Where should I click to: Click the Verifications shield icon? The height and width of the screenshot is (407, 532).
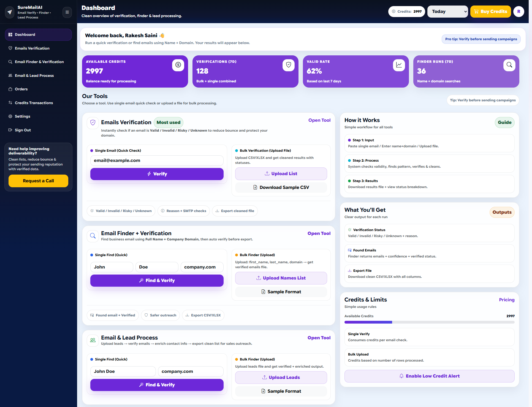(x=288, y=65)
